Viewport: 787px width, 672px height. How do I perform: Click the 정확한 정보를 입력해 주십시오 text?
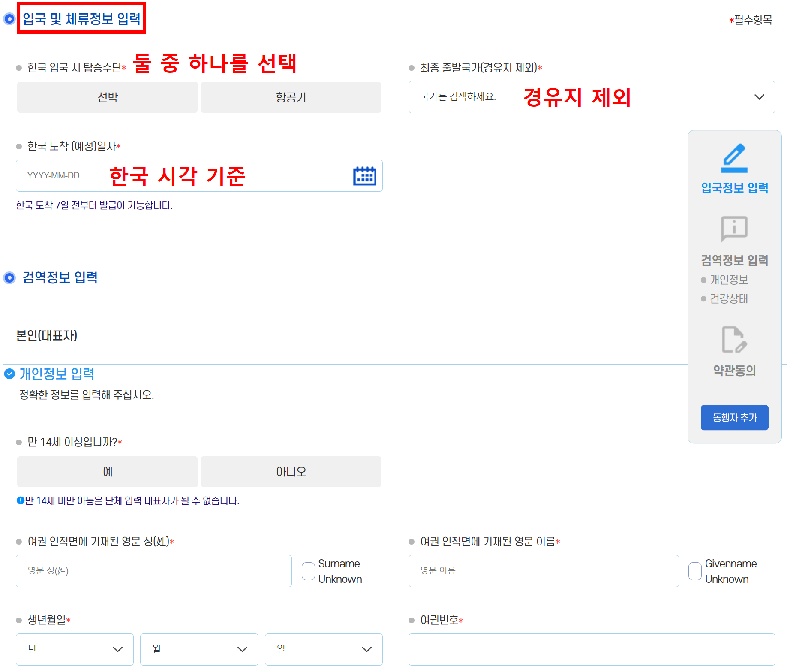(x=87, y=395)
